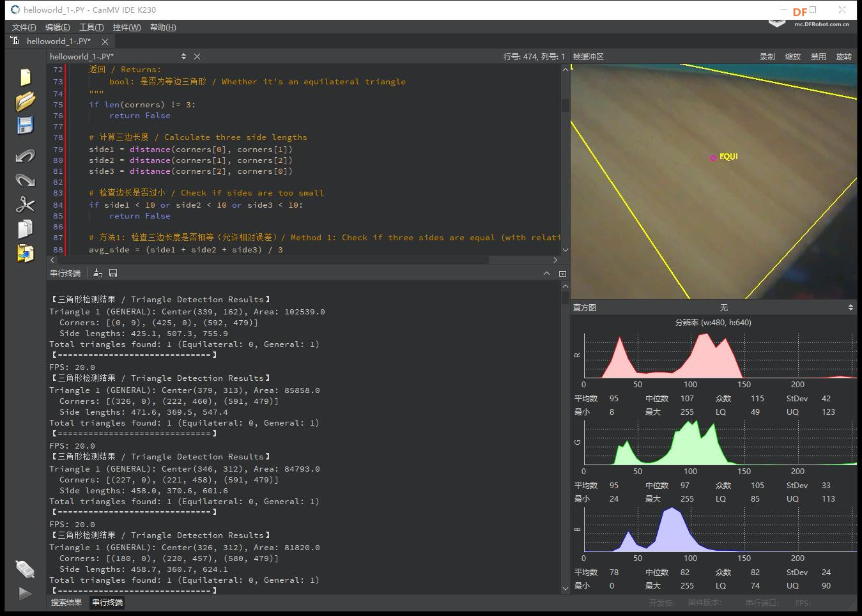862x616 pixels.
Task: Clear the serial terminal with the broom icon
Action: click(x=98, y=273)
